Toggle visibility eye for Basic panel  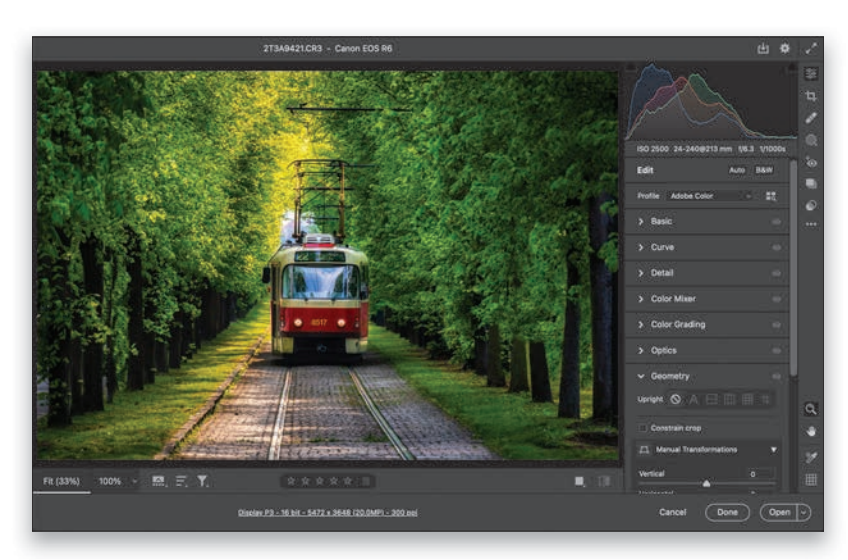coord(776,221)
